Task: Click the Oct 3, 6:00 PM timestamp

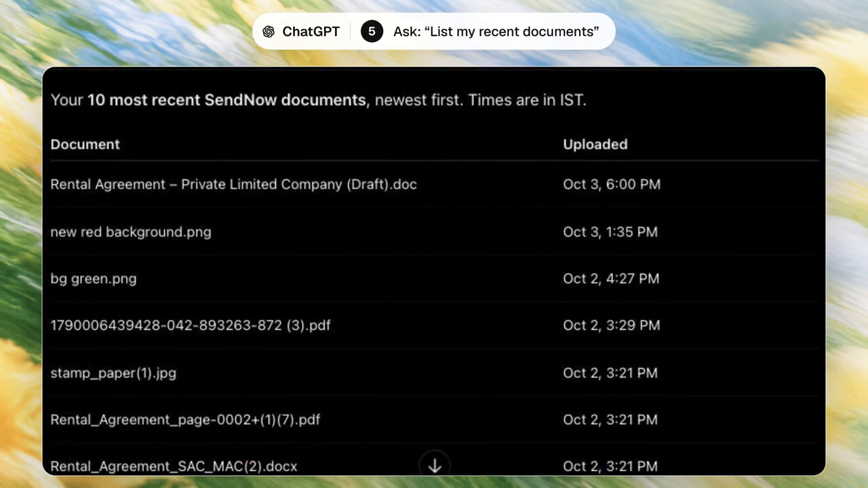Action: [x=612, y=184]
